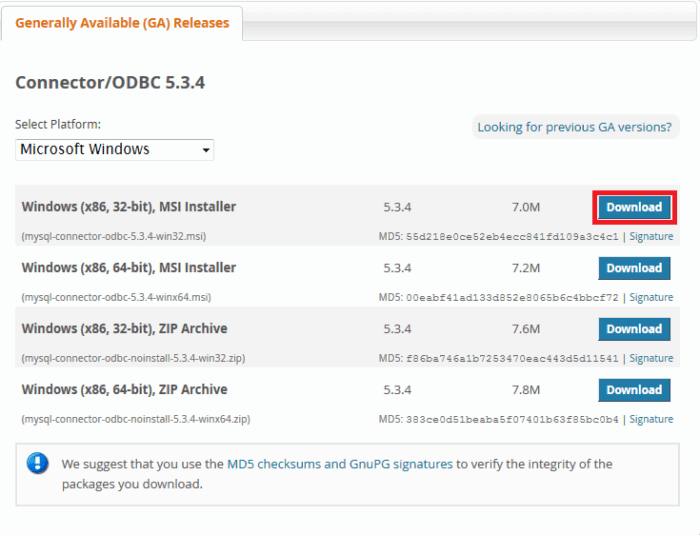Select filename mysql-connector-odbc-5.3.4-winx64.msi
The image size is (700, 535).
click(116, 297)
